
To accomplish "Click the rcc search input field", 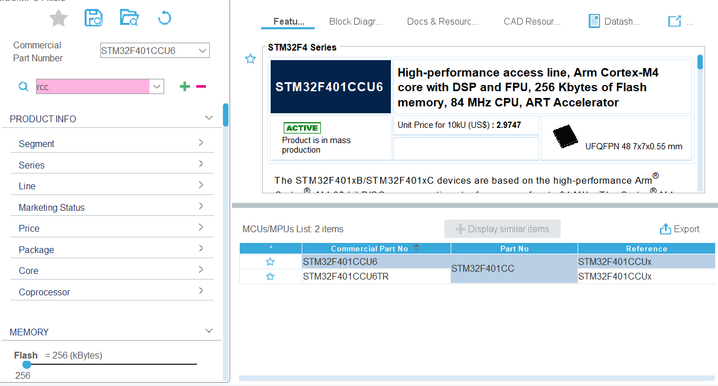I will click(92, 87).
